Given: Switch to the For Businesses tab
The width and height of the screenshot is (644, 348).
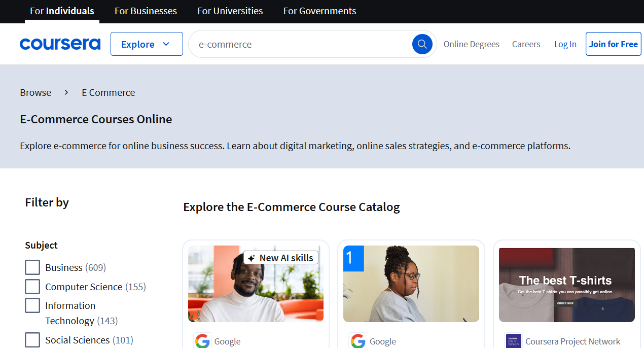Looking at the screenshot, I should click(x=146, y=11).
